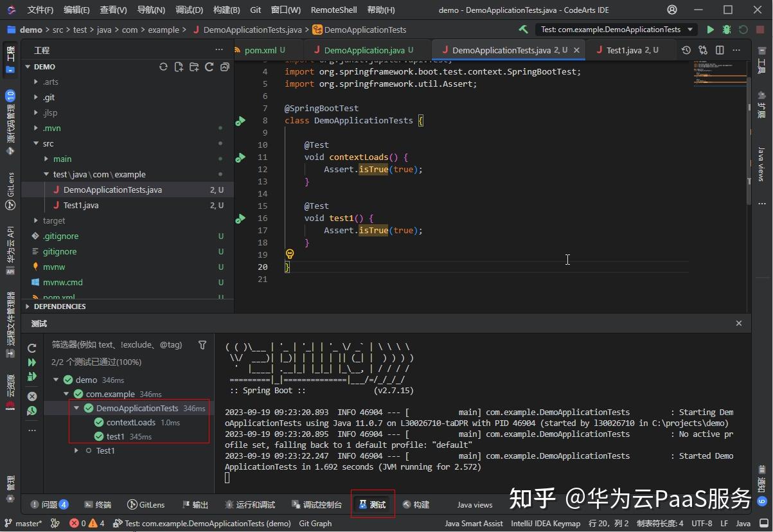Click UTF-8 encoding in status bar
The height and width of the screenshot is (532, 773).
click(702, 524)
